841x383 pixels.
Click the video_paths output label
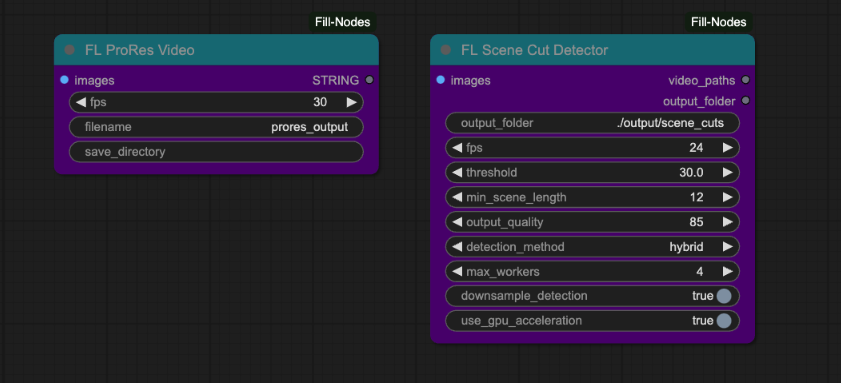702,80
